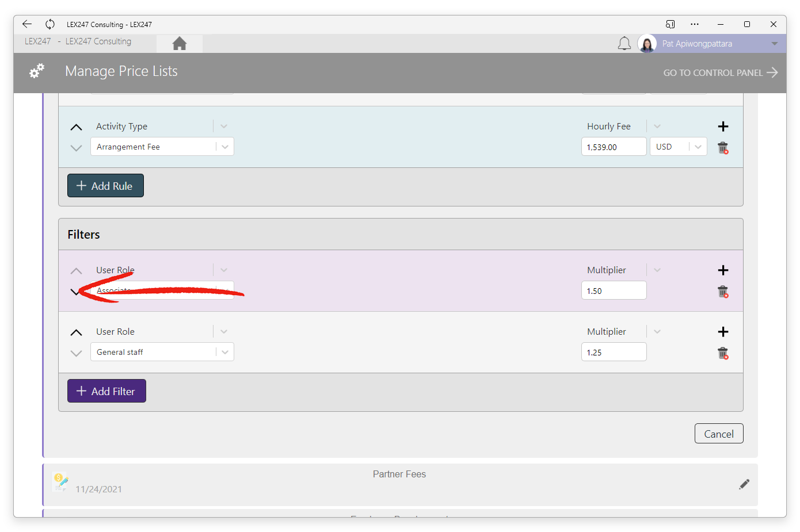Screen dimensions: 800x532
Task: Move the Arrangement Fee rule down
Action: (76, 148)
